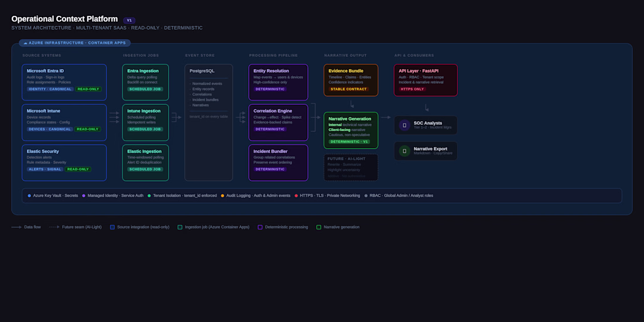Viewport: 644px width, 322px height.
Task: Click the red dot beside HTTPS · TLS
Action: (296, 196)
